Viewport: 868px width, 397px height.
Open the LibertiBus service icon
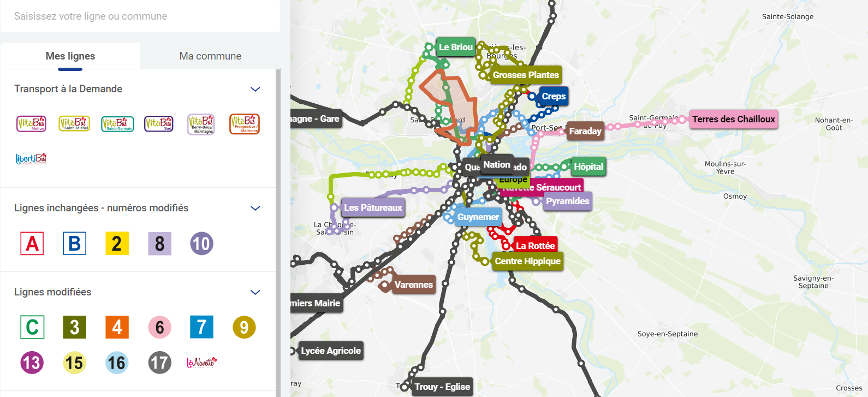pos(31,159)
